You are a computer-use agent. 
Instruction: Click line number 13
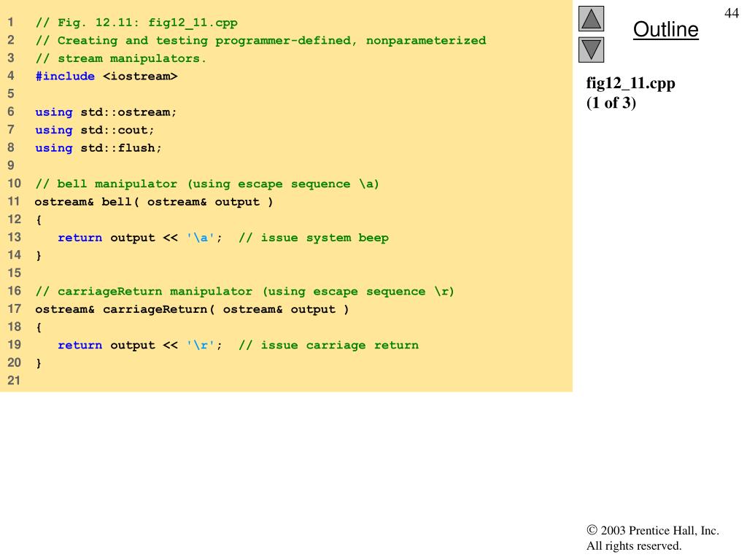click(14, 237)
